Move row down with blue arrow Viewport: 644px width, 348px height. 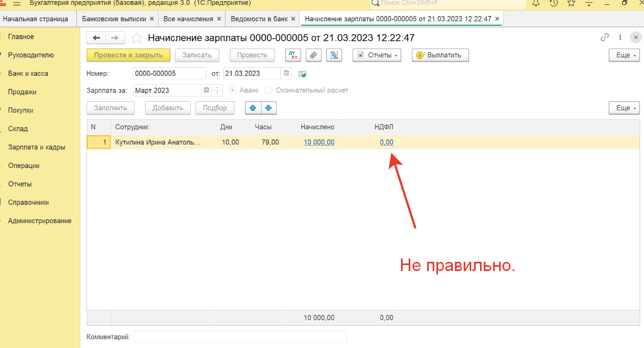pos(269,108)
